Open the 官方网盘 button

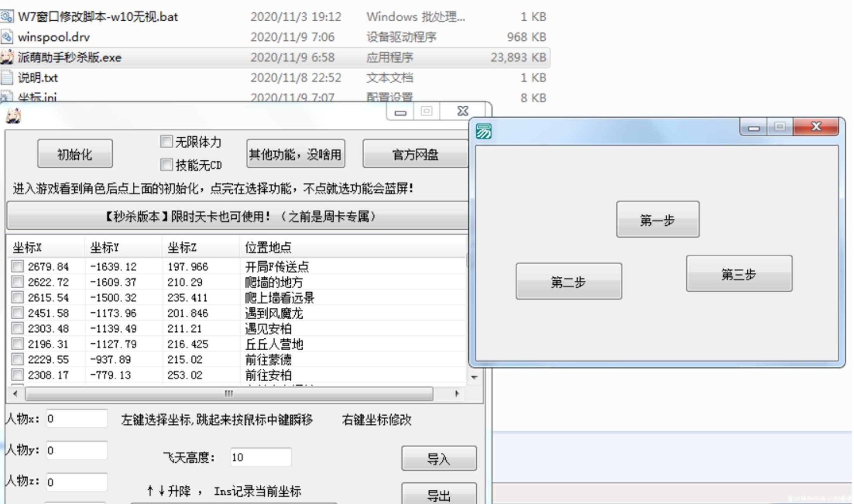tap(415, 154)
